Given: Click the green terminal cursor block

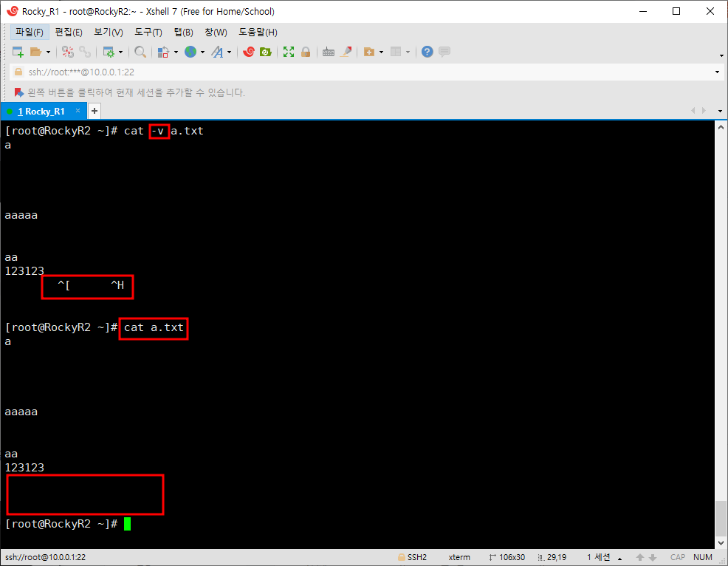Looking at the screenshot, I should pyautogui.click(x=127, y=524).
